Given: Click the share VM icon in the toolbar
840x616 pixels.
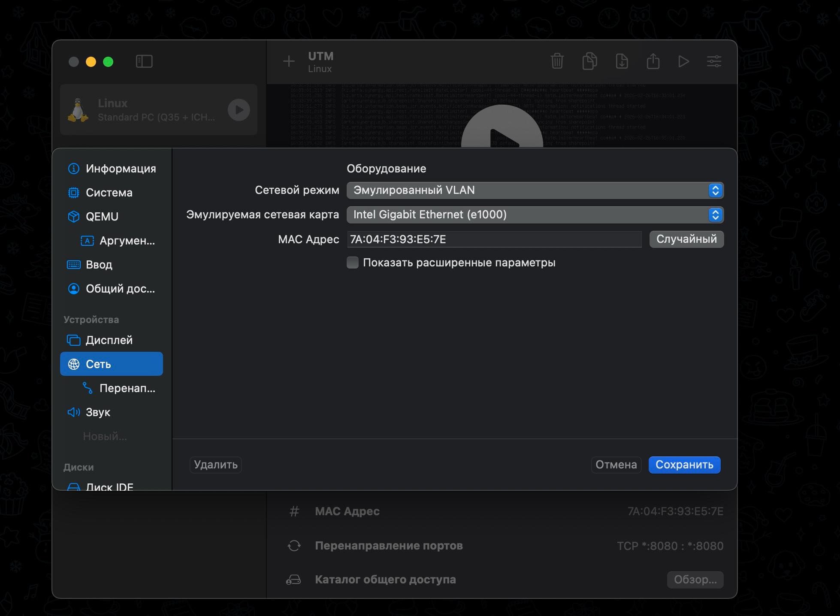Looking at the screenshot, I should [653, 61].
